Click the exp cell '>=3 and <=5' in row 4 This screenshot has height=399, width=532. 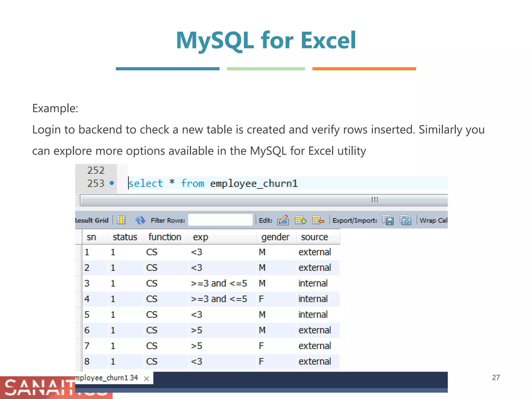coord(223,299)
